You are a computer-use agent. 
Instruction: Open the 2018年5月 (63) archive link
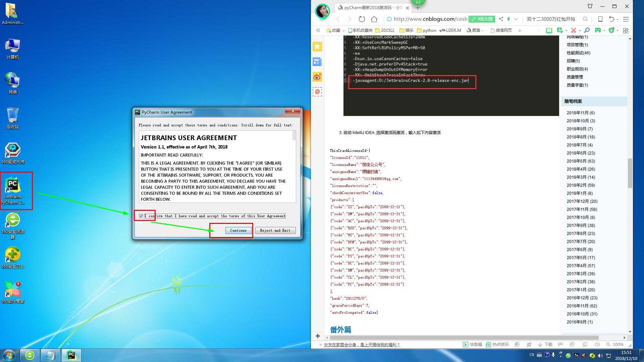coord(581,161)
